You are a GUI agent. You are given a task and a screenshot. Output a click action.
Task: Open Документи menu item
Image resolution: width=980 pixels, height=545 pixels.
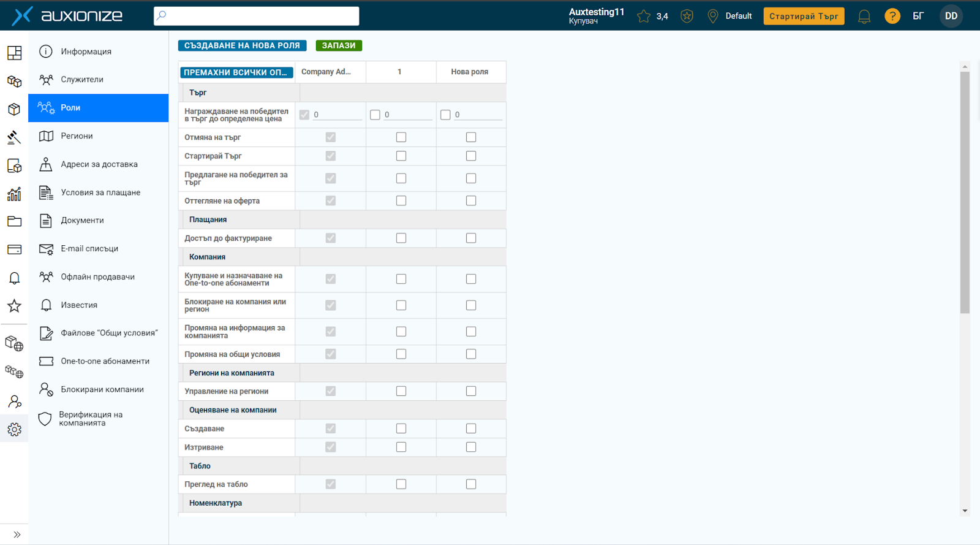(98, 221)
